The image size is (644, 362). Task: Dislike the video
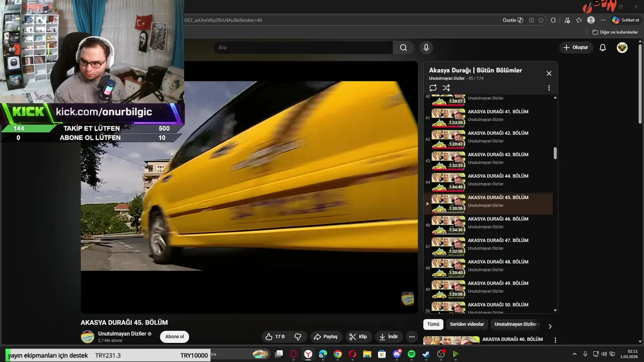[x=298, y=337]
